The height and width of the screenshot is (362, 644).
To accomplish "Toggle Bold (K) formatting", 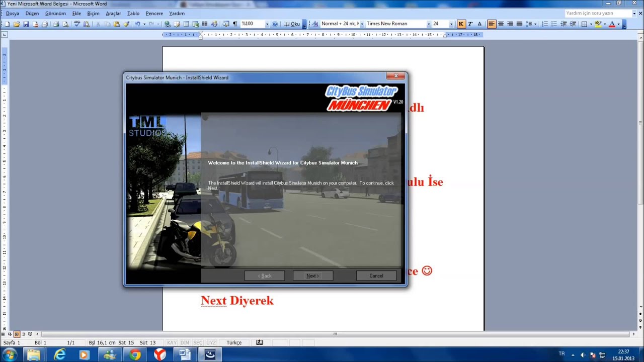I will (x=461, y=24).
